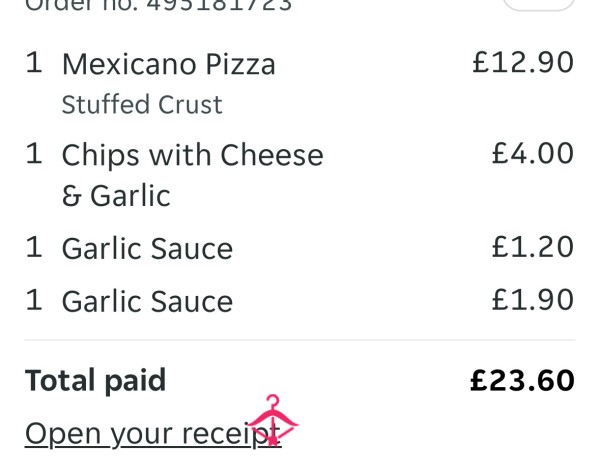
Task: Click the divider line above Total paid
Action: [300, 340]
